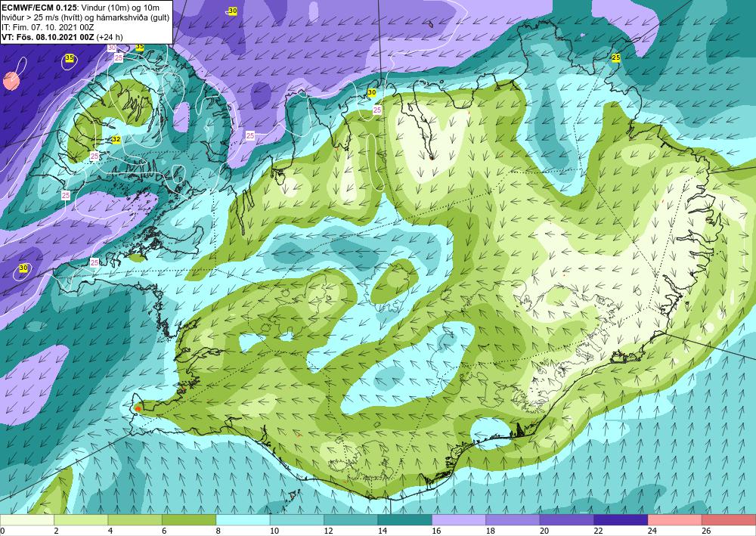Click the legend tick label 8
756x536 pixels.
click(x=218, y=531)
